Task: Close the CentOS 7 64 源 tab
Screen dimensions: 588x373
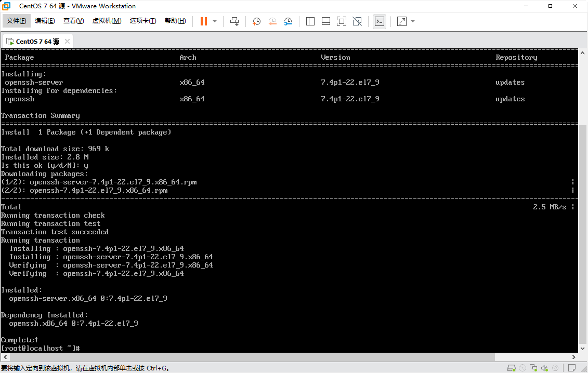Action: point(67,41)
